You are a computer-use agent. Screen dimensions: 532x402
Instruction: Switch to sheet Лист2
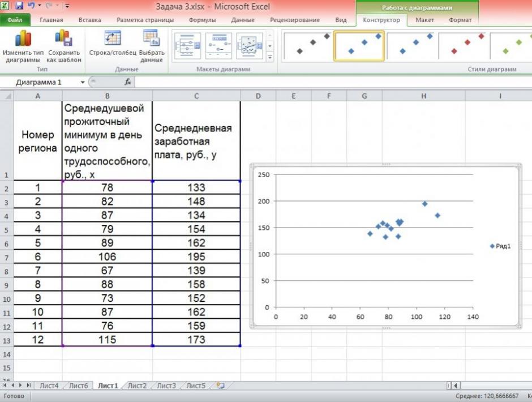137,386
